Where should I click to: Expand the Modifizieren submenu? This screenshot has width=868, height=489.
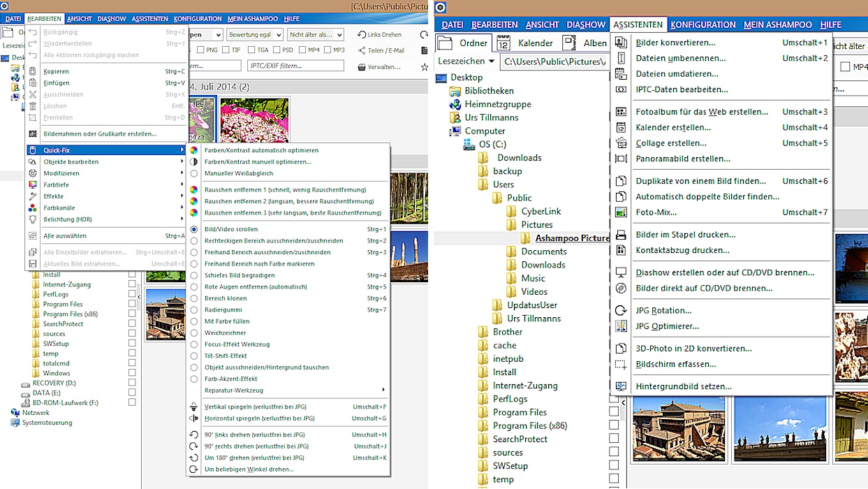tap(107, 173)
